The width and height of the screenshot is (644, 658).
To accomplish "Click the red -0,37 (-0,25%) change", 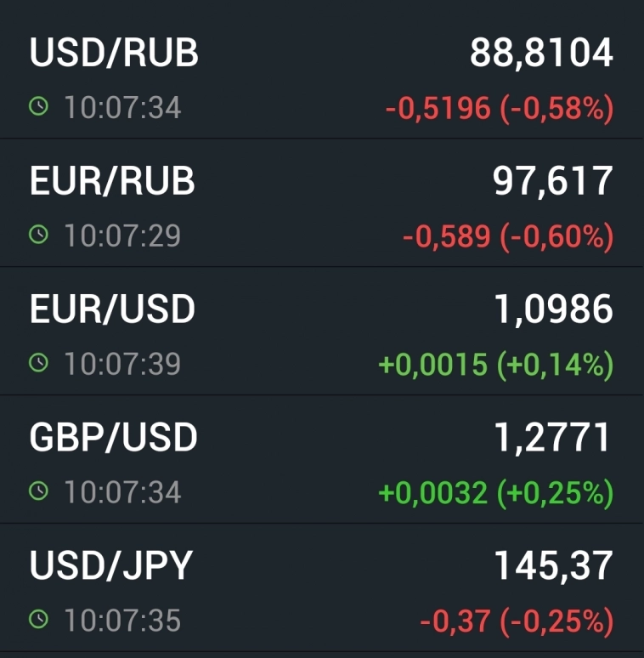I will click(x=516, y=621).
